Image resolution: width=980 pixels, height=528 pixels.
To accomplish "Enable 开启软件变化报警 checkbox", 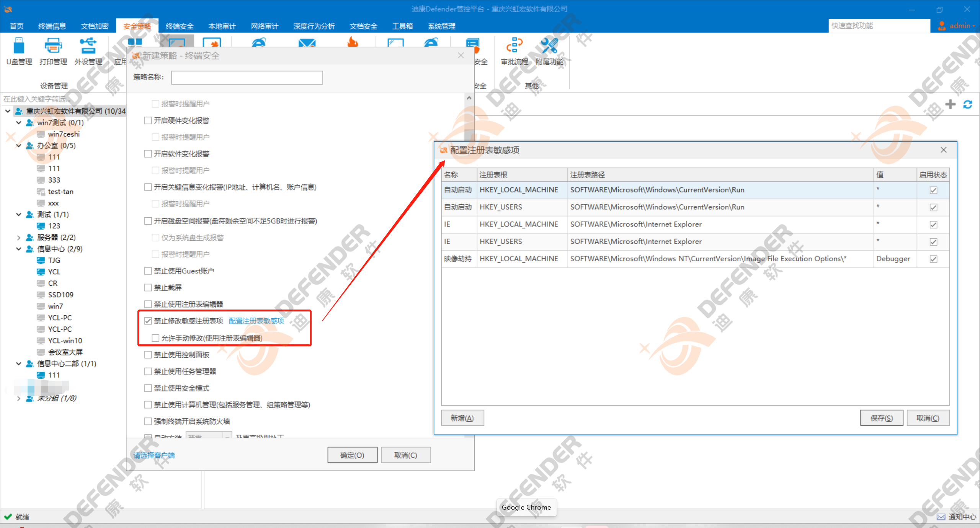I will tap(148, 154).
